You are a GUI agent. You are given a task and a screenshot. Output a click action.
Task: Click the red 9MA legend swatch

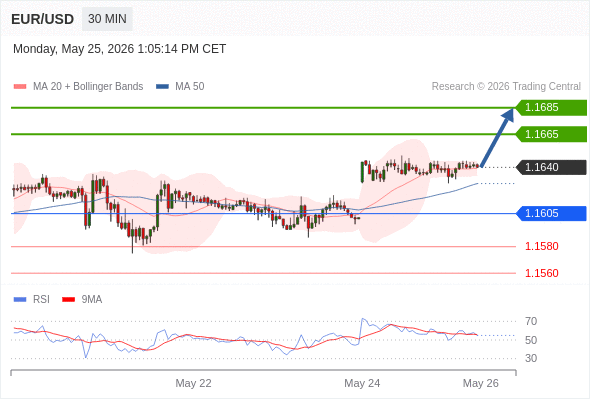(x=68, y=300)
